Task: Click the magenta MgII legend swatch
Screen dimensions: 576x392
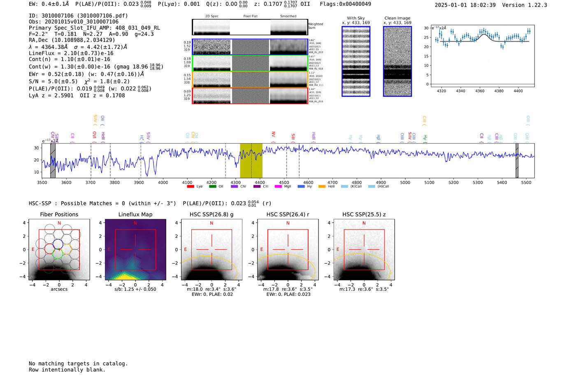Action: 279,186
